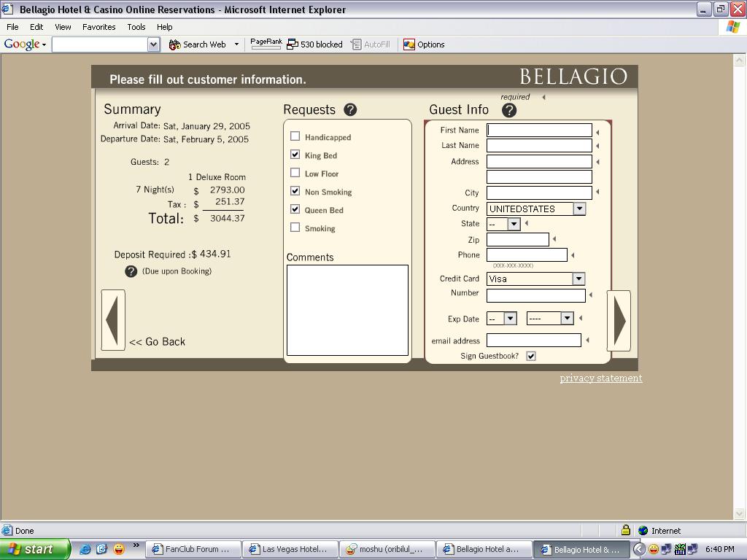
Task: Expand the quick launch overflow chevron
Action: (136, 545)
